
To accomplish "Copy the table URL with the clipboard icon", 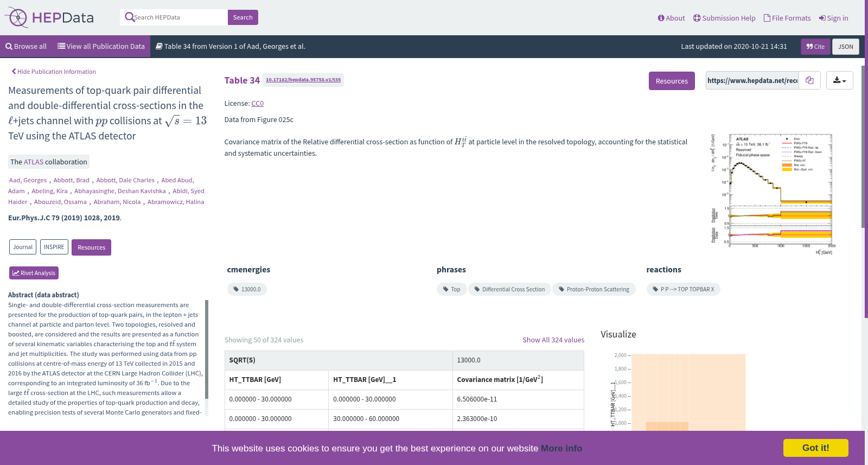I will pos(809,80).
